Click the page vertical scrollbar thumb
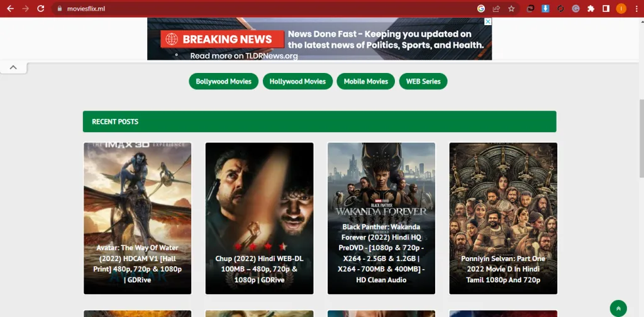Screen dimensions: 644x317 (641, 138)
